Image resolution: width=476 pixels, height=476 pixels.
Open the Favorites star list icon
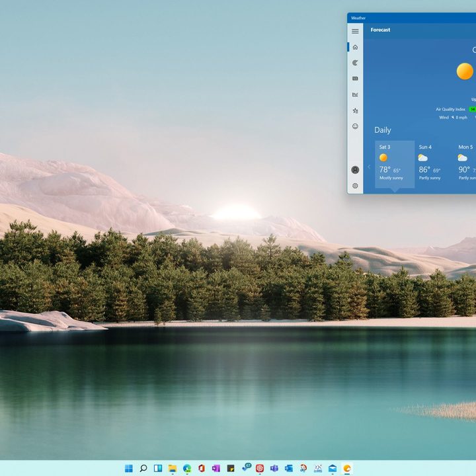coord(355,110)
